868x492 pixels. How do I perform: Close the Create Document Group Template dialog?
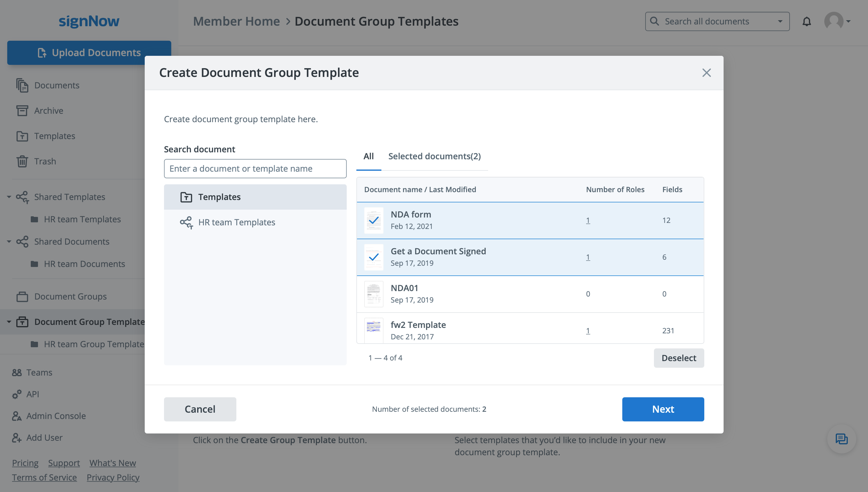point(706,73)
